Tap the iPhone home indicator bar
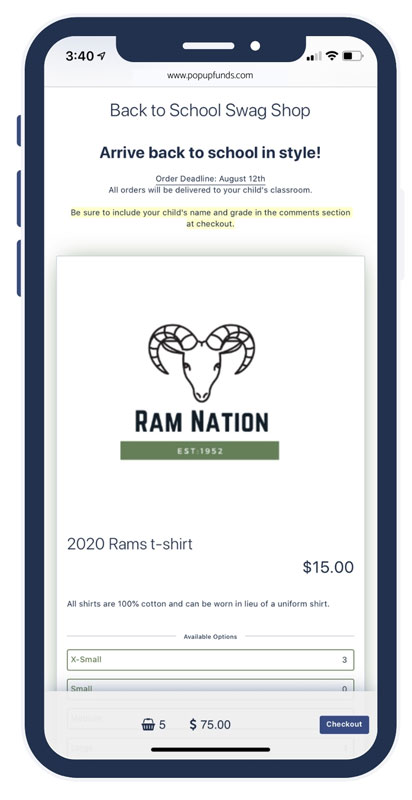 211,749
